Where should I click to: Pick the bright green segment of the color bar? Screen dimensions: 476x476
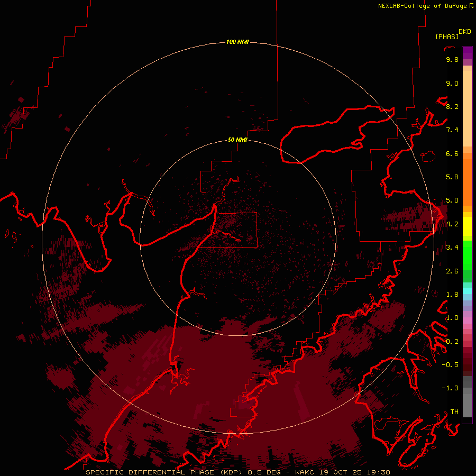(x=467, y=255)
